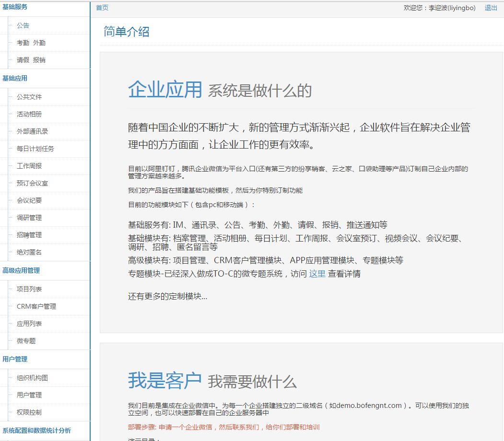The image size is (504, 441).
Task: Click the 首页 breadcrumb link
Action: pyautogui.click(x=102, y=8)
